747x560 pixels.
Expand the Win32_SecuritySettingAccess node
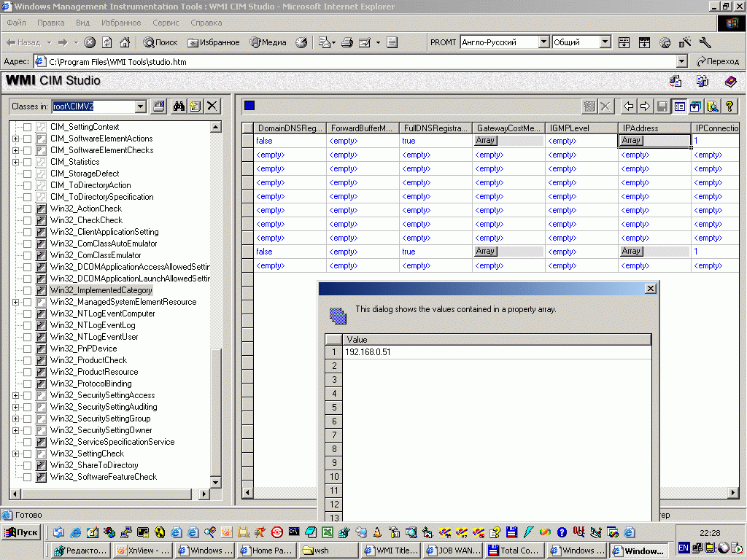[x=16, y=395]
